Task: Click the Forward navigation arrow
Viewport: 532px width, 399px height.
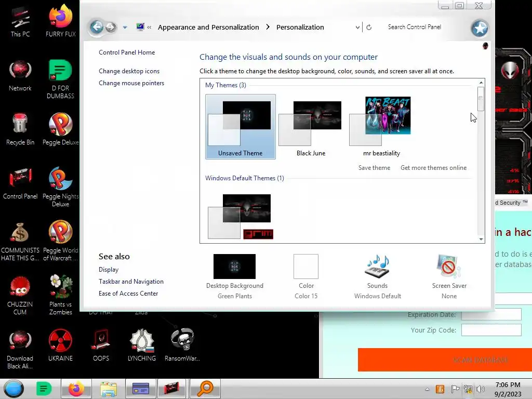Action: (111, 27)
